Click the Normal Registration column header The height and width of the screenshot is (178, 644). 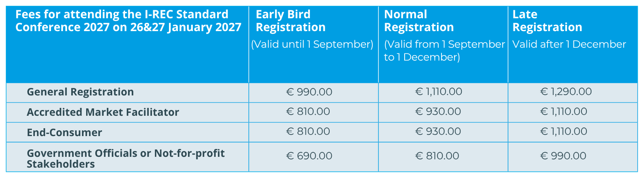(x=419, y=21)
